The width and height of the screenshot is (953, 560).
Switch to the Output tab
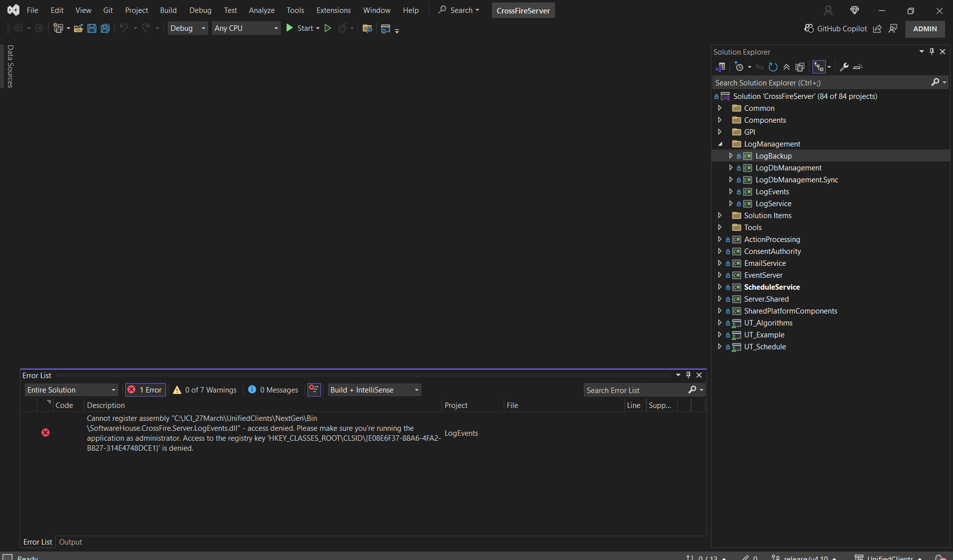(71, 542)
